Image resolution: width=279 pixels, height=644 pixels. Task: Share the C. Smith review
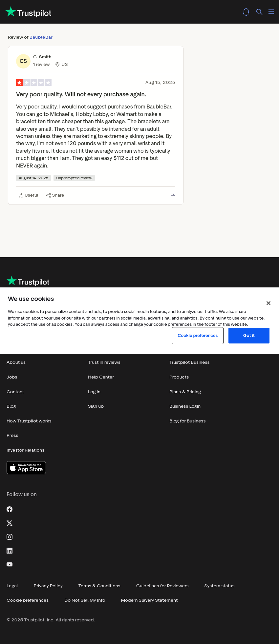(x=55, y=195)
